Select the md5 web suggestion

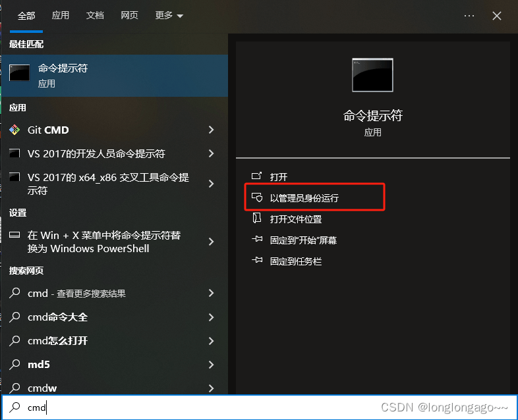click(39, 365)
